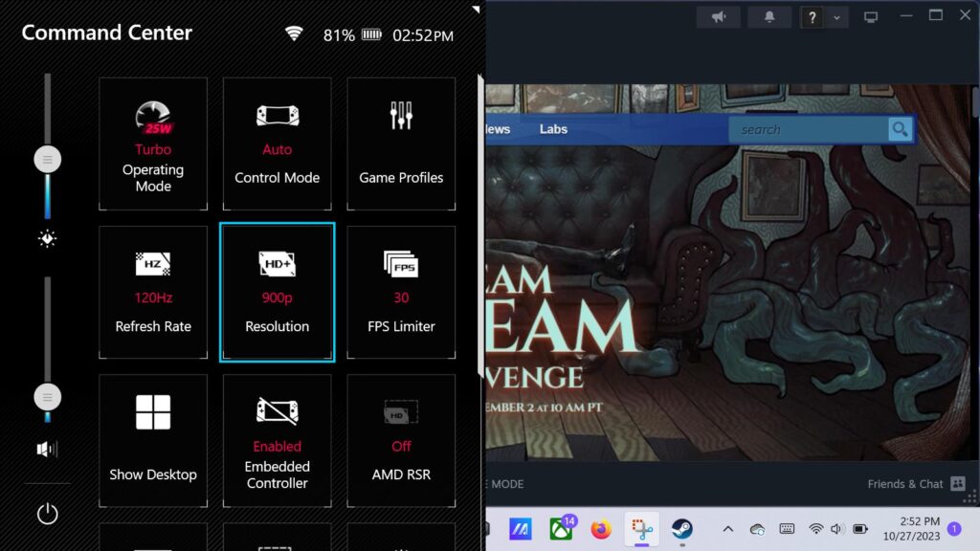The width and height of the screenshot is (980, 551).
Task: Click the Command Center power button
Action: (48, 514)
